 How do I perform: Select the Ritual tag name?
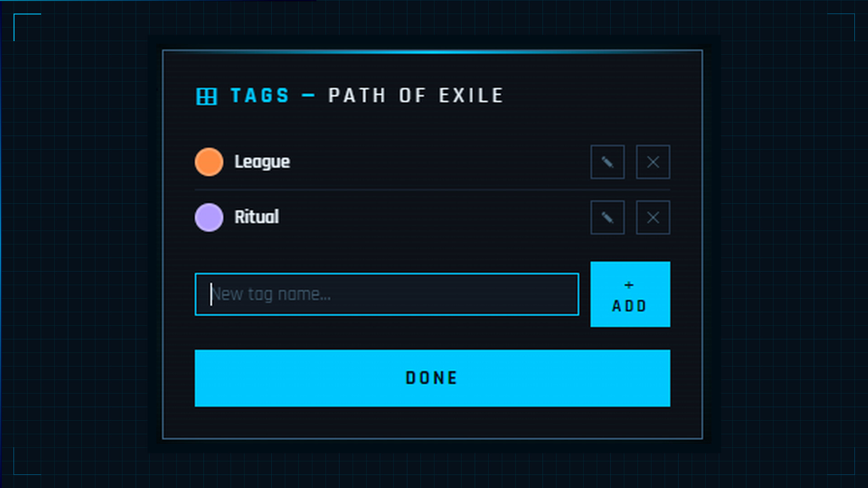pyautogui.click(x=257, y=217)
